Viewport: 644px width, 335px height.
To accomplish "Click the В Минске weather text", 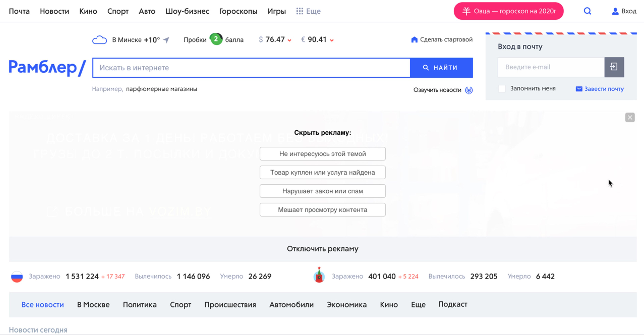I will (x=127, y=40).
